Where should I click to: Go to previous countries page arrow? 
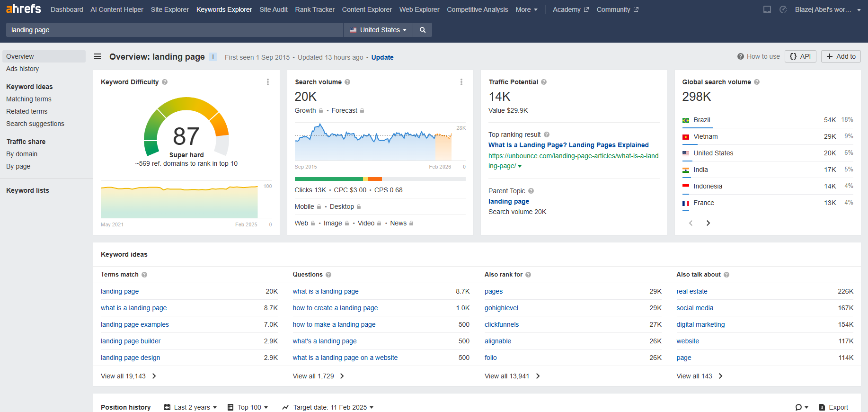(x=691, y=223)
